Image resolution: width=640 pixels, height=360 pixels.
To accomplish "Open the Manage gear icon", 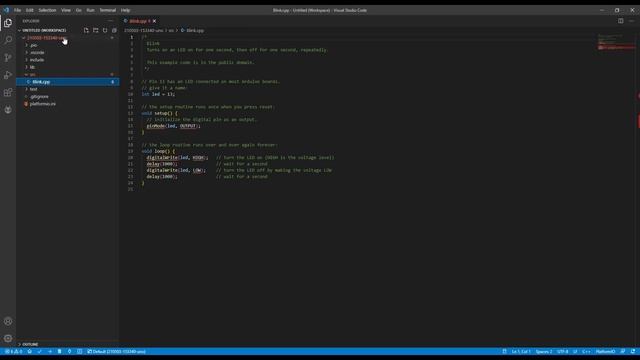I will tap(8, 338).
